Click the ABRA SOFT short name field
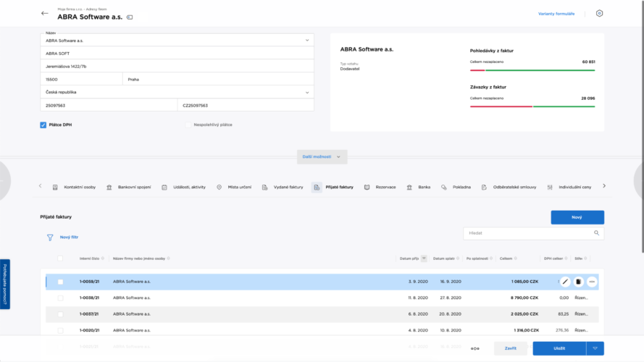The image size is (644, 362). [x=177, y=54]
